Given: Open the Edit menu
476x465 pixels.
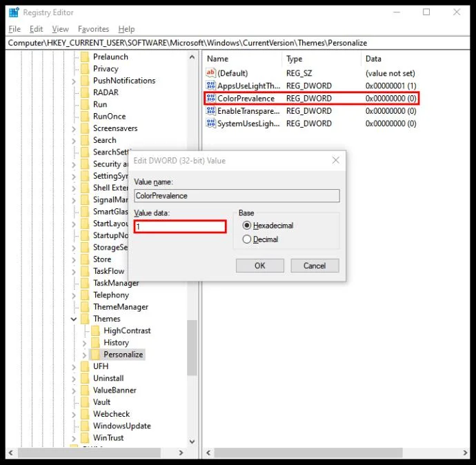Looking at the screenshot, I should [36, 29].
